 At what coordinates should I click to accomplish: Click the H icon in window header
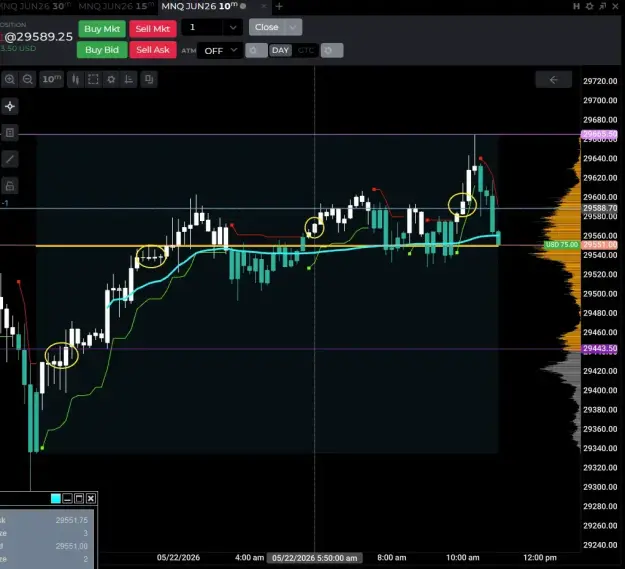point(576,6)
